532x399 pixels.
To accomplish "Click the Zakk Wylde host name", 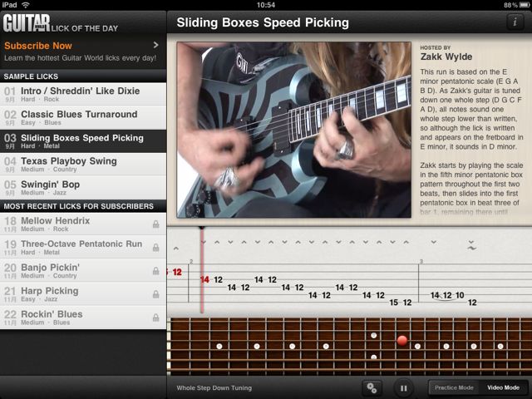I will (446, 57).
